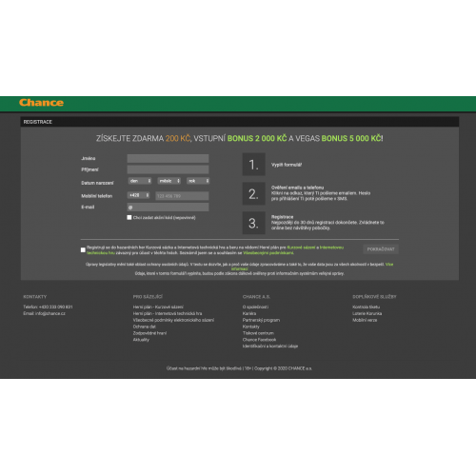Open the 'Ochrana dat' footer link
The image size is (476, 476).
click(145, 327)
